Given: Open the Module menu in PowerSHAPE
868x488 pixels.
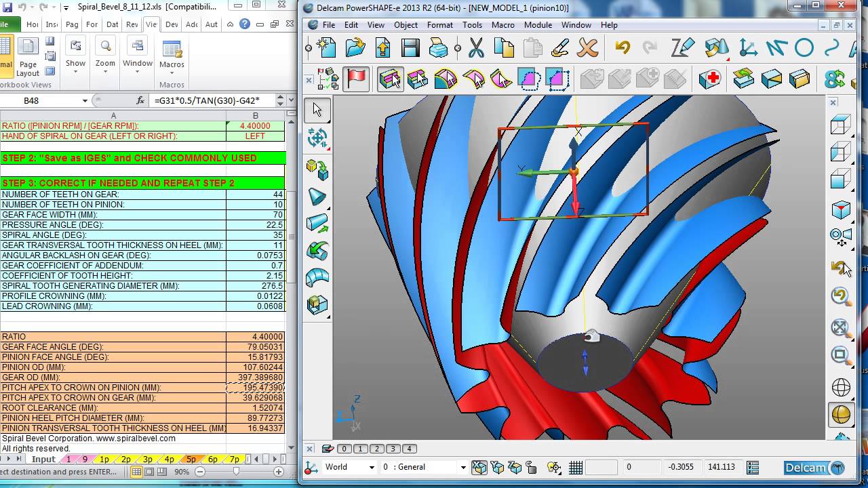Looking at the screenshot, I should tap(538, 25).
